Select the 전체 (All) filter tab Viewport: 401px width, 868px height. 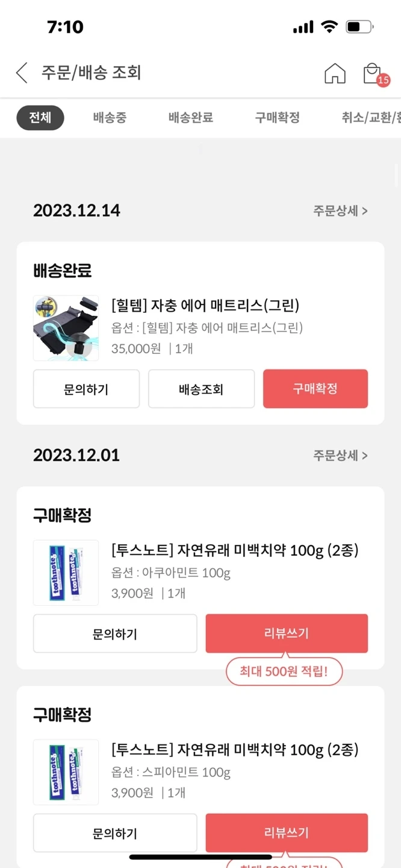click(x=40, y=118)
